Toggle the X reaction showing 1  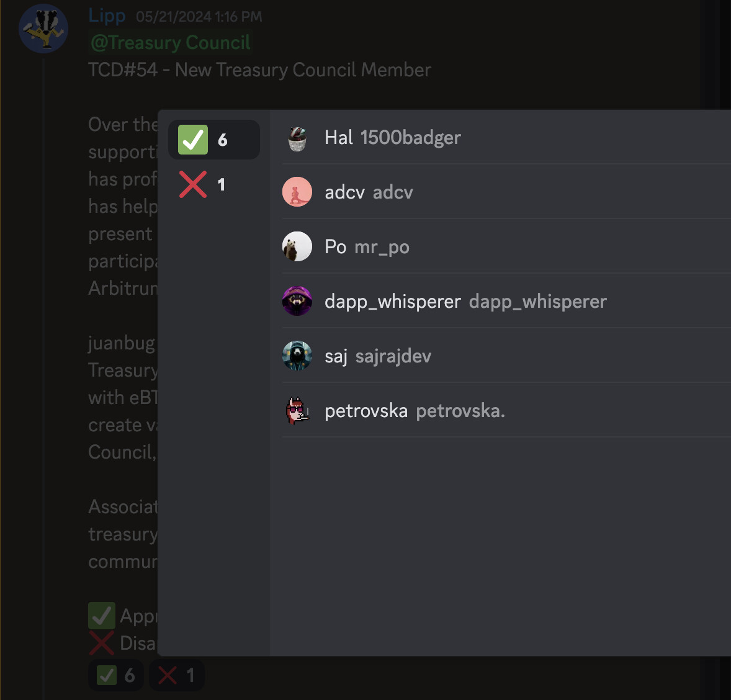tap(177, 675)
